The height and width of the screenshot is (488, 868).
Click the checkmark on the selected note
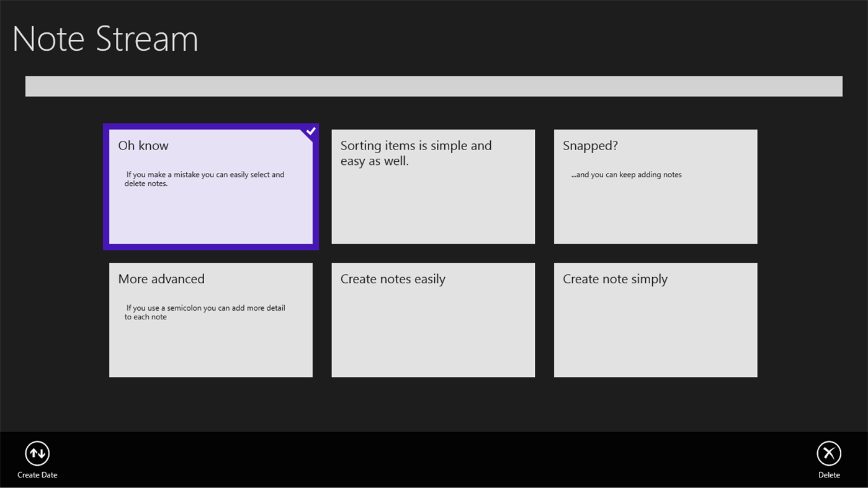coord(310,131)
